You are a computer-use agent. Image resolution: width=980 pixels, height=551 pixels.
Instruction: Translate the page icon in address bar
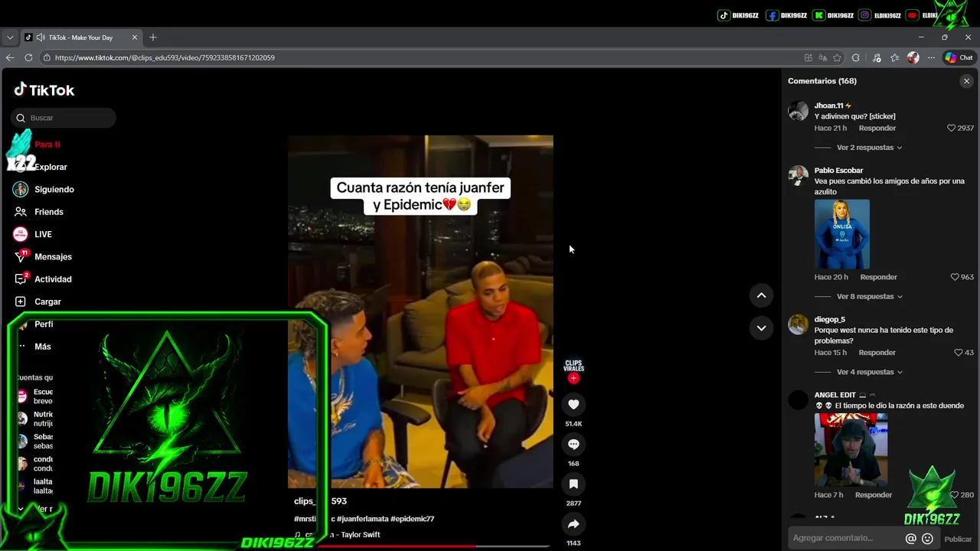pyautogui.click(x=822, y=57)
